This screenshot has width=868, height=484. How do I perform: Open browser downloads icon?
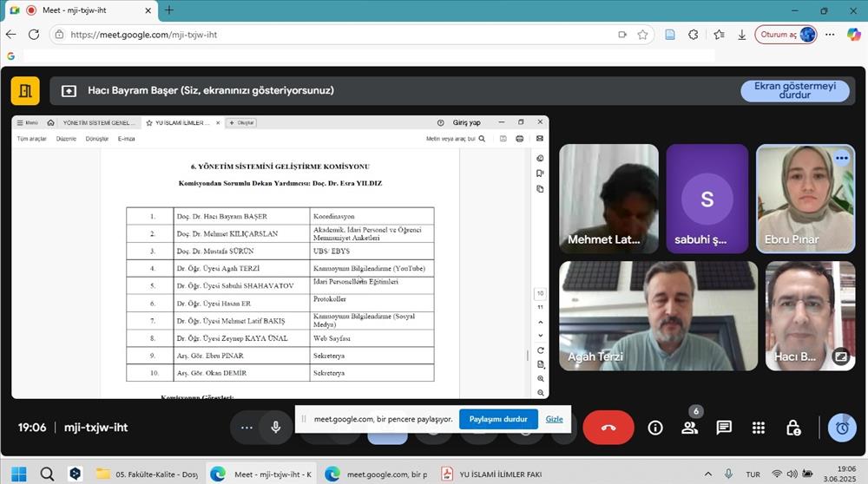point(742,35)
